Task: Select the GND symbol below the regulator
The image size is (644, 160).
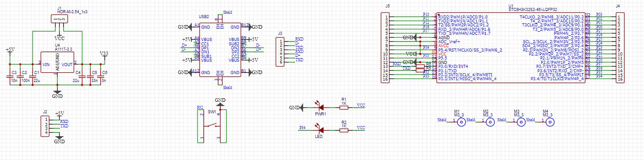Action: pyautogui.click(x=57, y=93)
